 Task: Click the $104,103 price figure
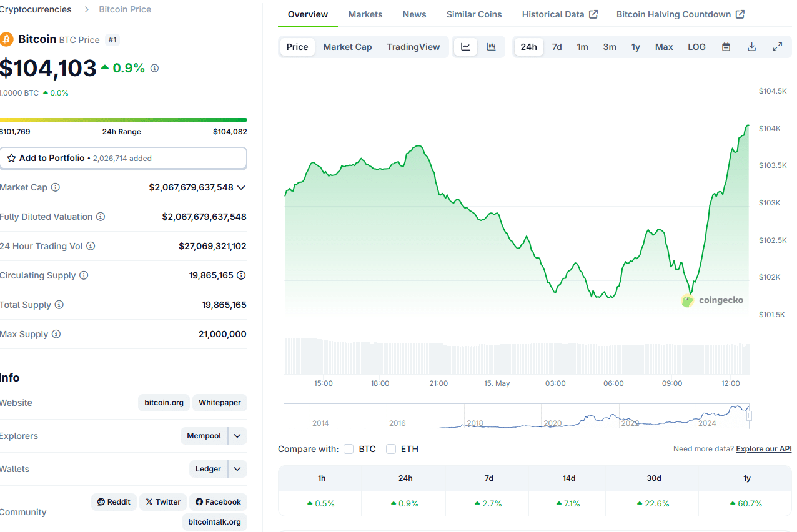pos(48,68)
